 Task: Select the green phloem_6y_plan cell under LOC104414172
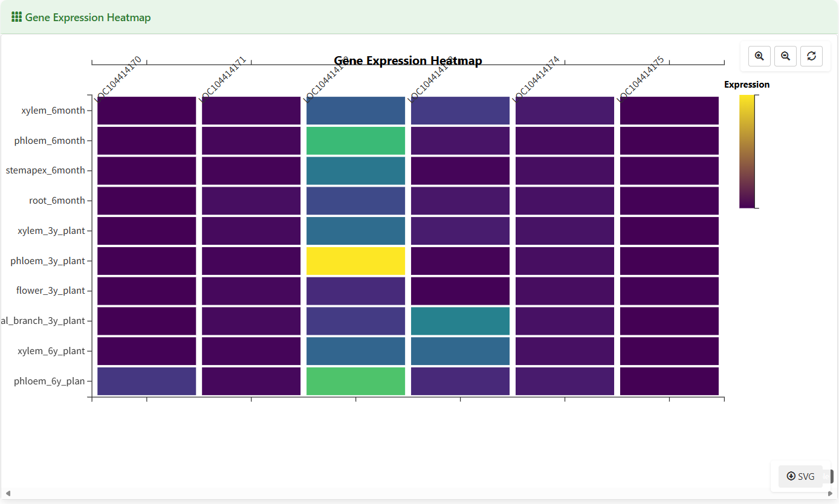(355, 381)
